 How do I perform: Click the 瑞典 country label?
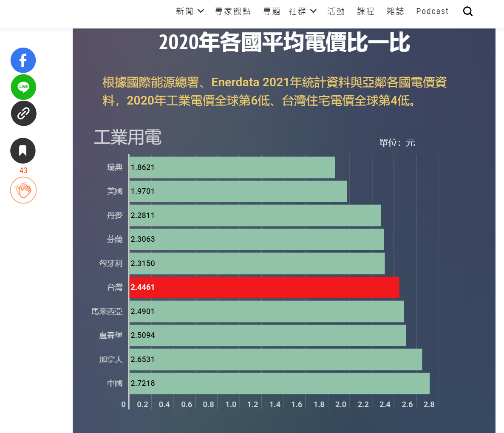[115, 167]
